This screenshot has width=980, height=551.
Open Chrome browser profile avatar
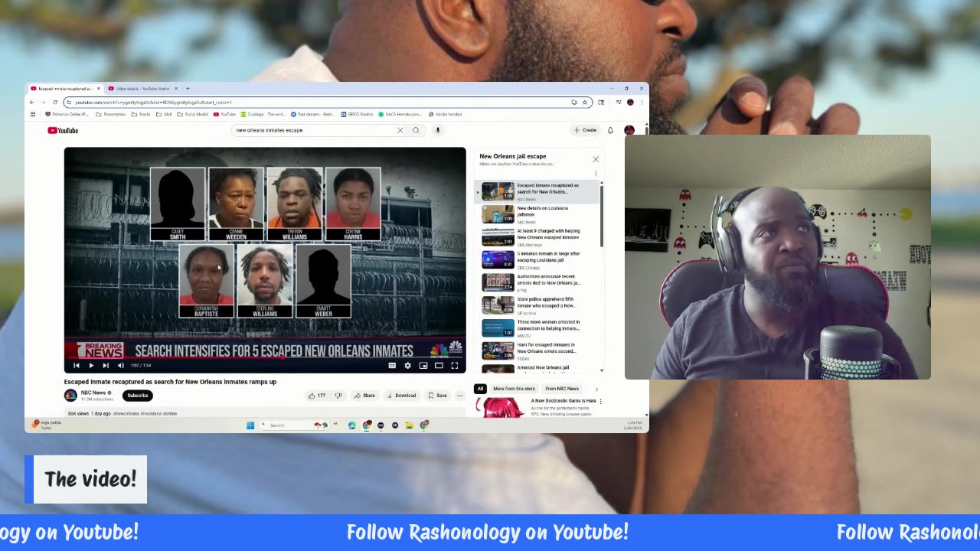coord(630,102)
